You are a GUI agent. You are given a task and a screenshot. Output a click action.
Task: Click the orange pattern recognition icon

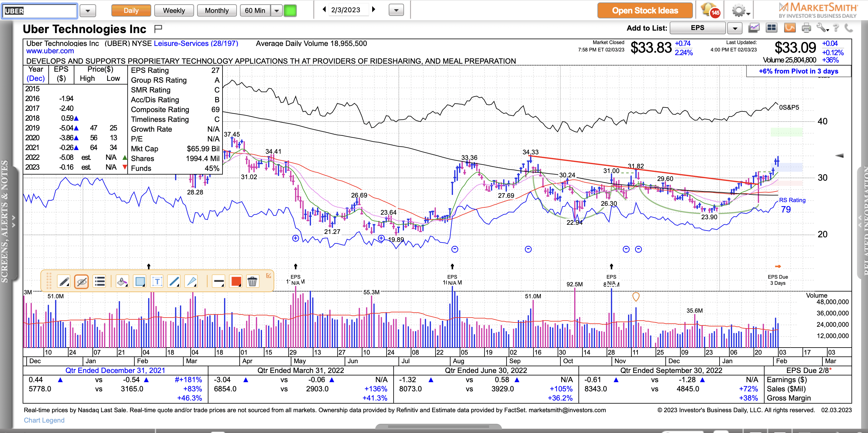pyautogui.click(x=789, y=28)
